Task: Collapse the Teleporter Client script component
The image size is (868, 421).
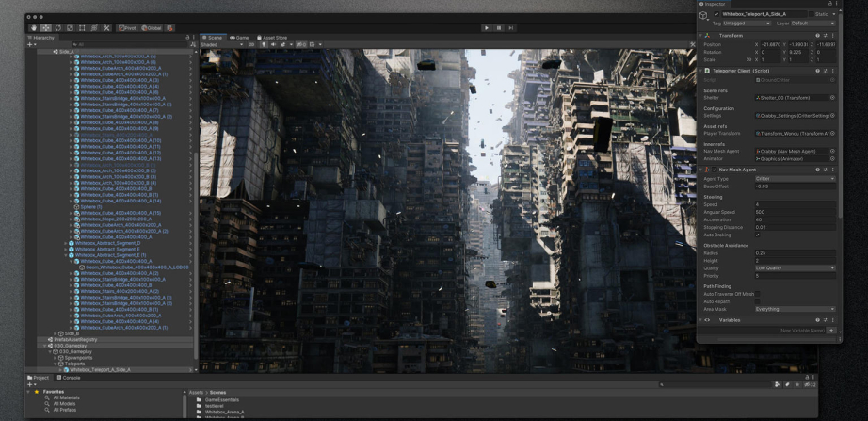Action: point(699,71)
